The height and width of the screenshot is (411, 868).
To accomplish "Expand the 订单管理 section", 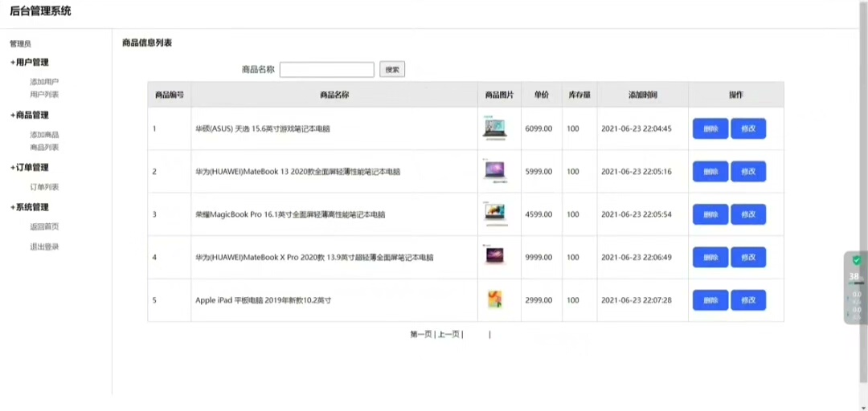I will click(x=30, y=168).
